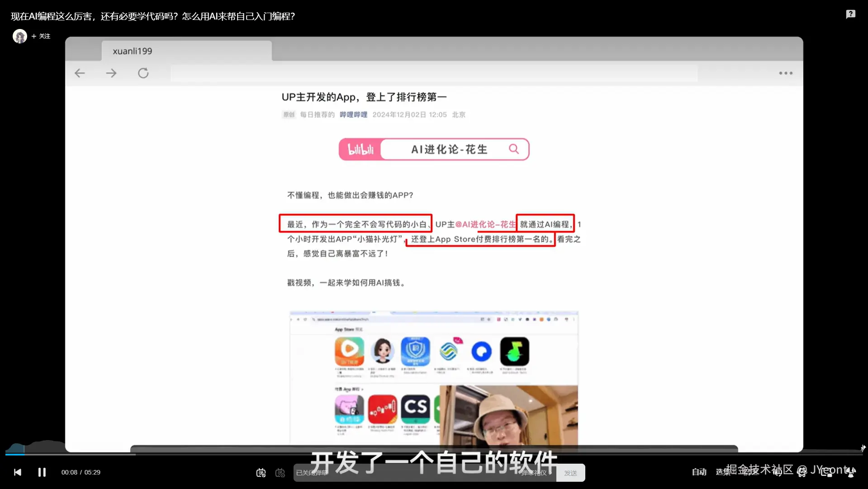Open the uploader's avatar
868x489 pixels.
point(20,36)
